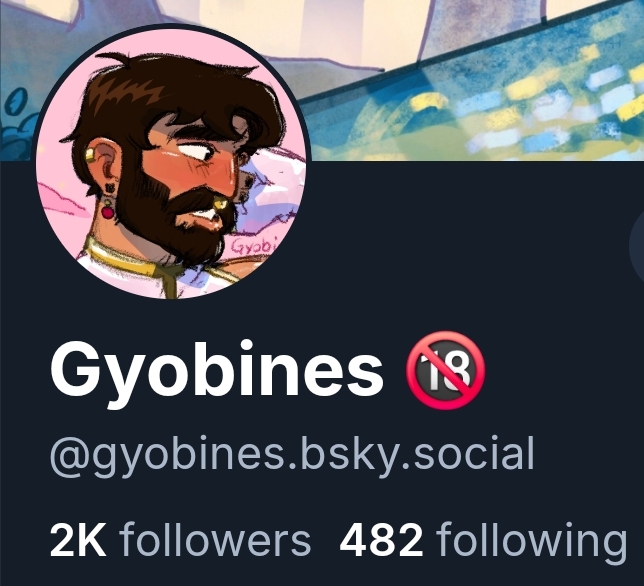644x586 pixels.
Task: Open the 2K followers list
Action: click(180, 539)
